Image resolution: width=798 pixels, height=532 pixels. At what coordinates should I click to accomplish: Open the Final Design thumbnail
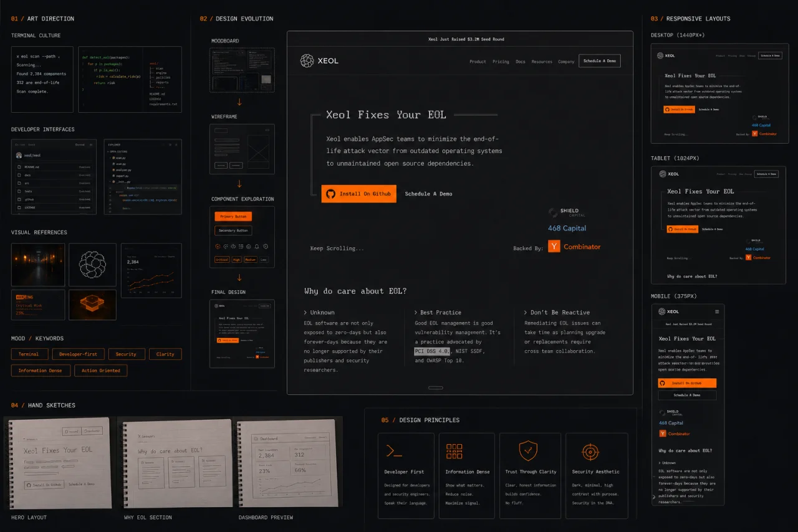(x=242, y=333)
